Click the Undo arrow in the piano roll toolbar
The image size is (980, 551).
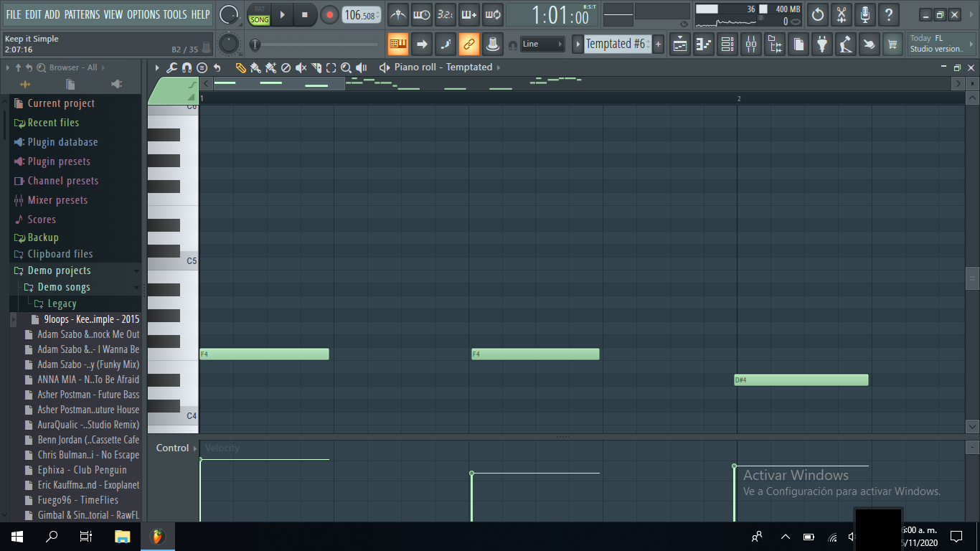(x=217, y=67)
